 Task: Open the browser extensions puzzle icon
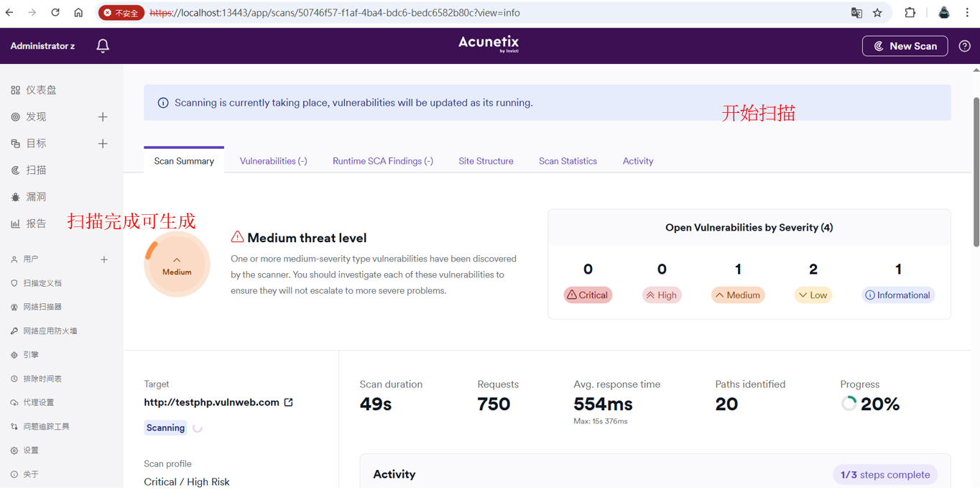(x=910, y=13)
